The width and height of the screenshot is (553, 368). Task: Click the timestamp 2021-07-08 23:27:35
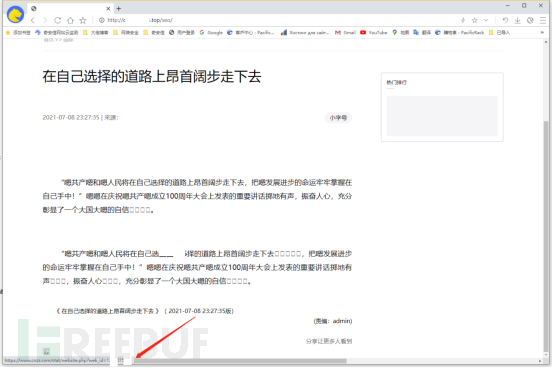click(x=71, y=117)
